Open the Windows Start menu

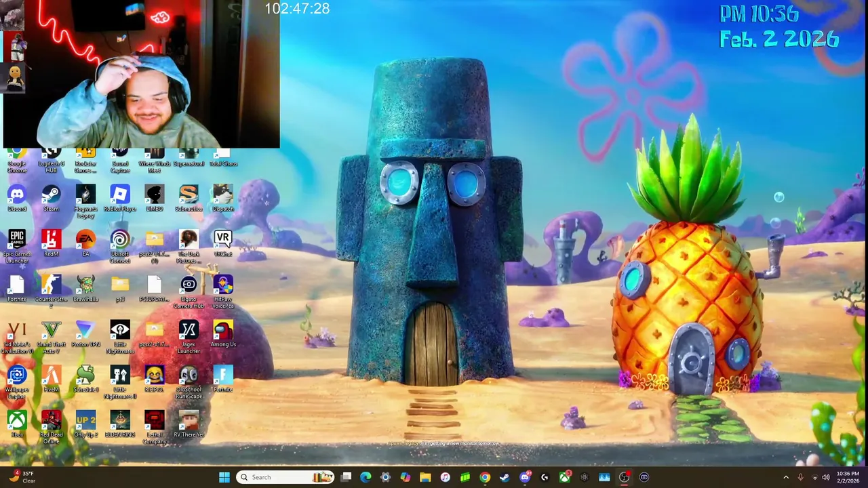click(224, 477)
